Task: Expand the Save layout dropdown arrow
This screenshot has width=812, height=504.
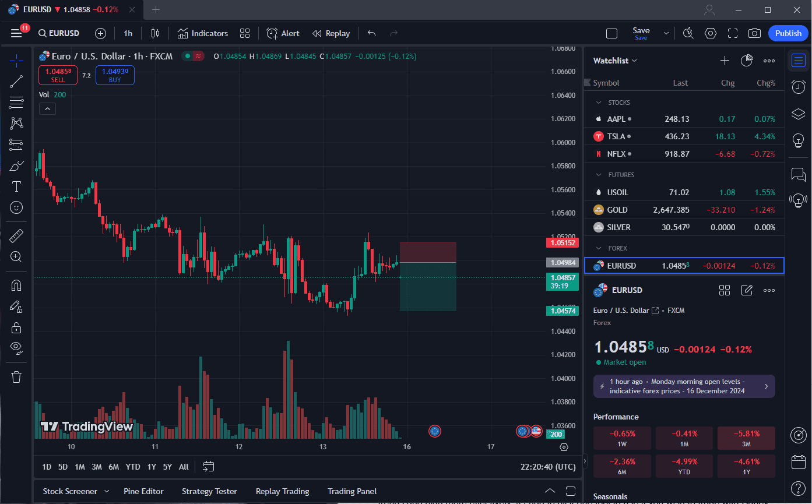Action: 666,33
